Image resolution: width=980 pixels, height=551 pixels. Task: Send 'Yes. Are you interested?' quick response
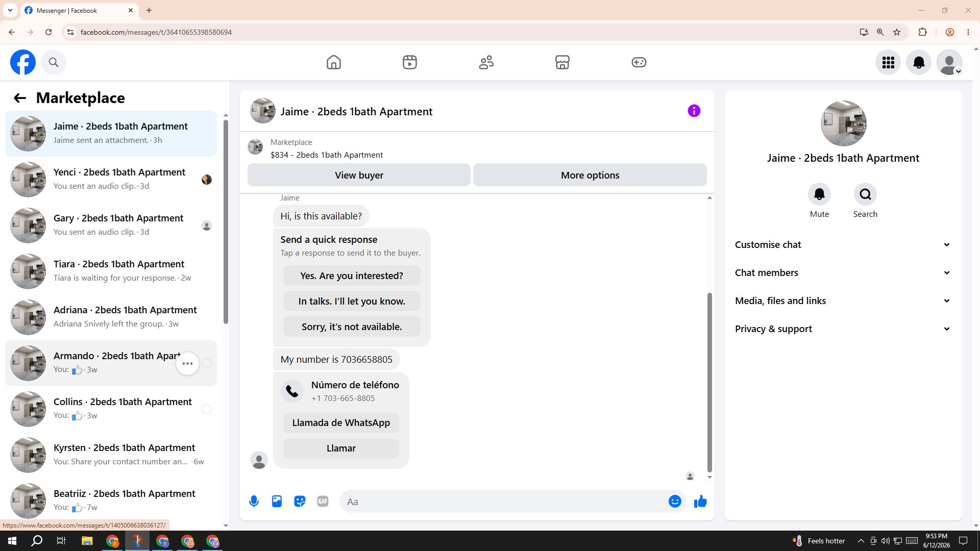pos(352,275)
